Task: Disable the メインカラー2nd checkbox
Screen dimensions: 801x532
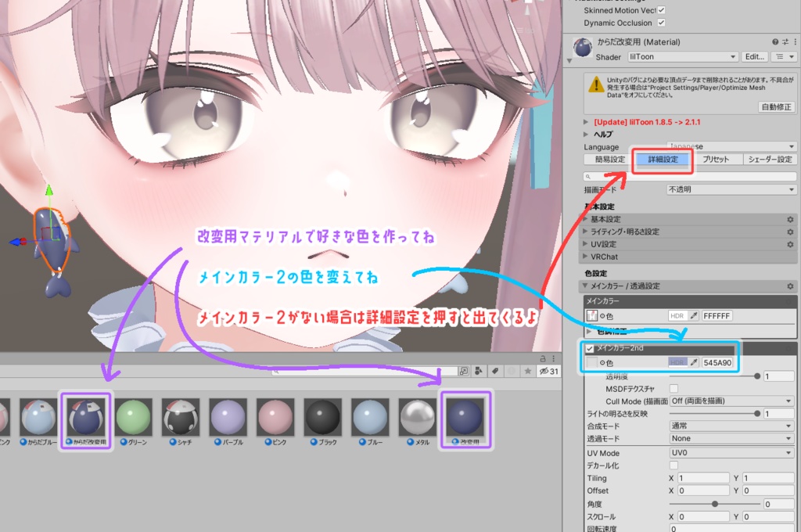Action: coord(590,348)
